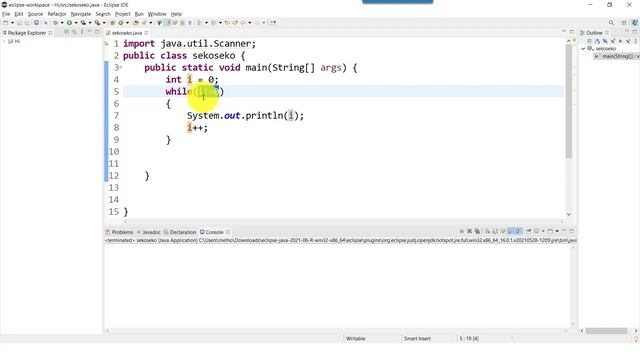640x360 pixels.
Task: Collapse the main method fold at line 3
Action: [121, 67]
